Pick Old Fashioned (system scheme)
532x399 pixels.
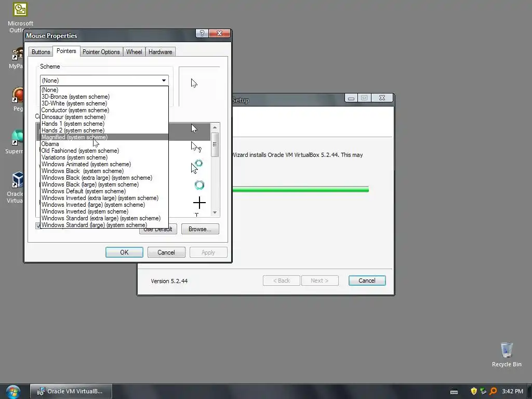click(x=104, y=151)
